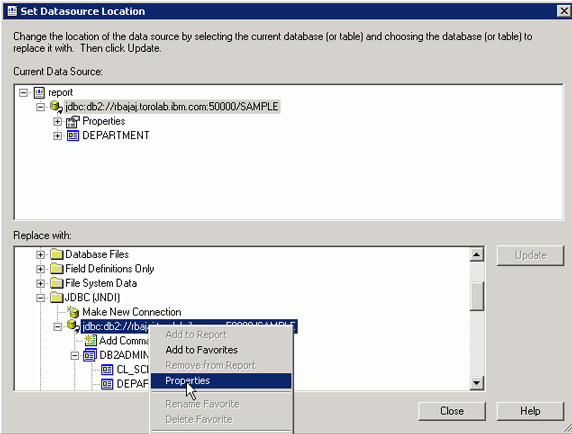Click the Make New Connection icon

73,312
